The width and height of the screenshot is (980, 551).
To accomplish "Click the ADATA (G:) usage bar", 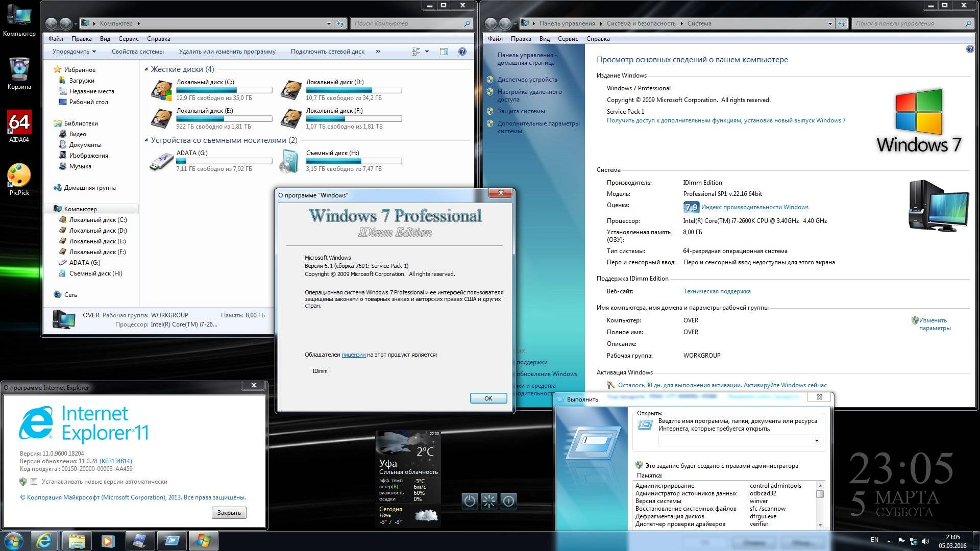I will click(x=224, y=161).
